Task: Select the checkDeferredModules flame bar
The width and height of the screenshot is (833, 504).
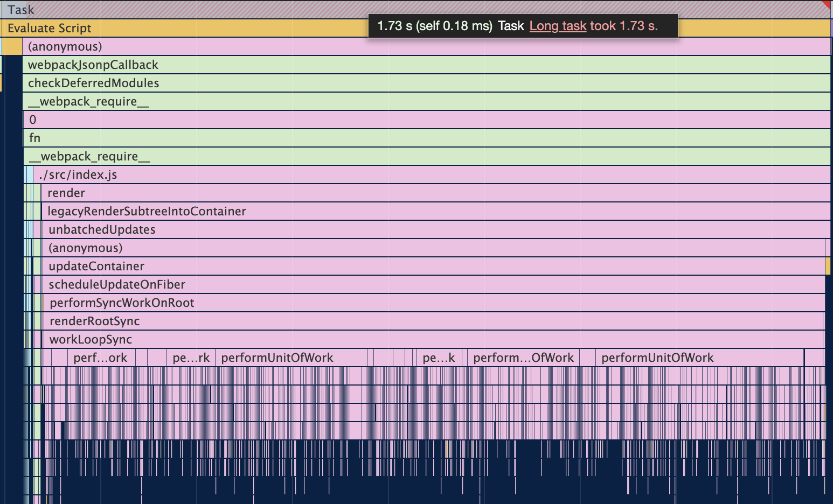Action: 426,83
